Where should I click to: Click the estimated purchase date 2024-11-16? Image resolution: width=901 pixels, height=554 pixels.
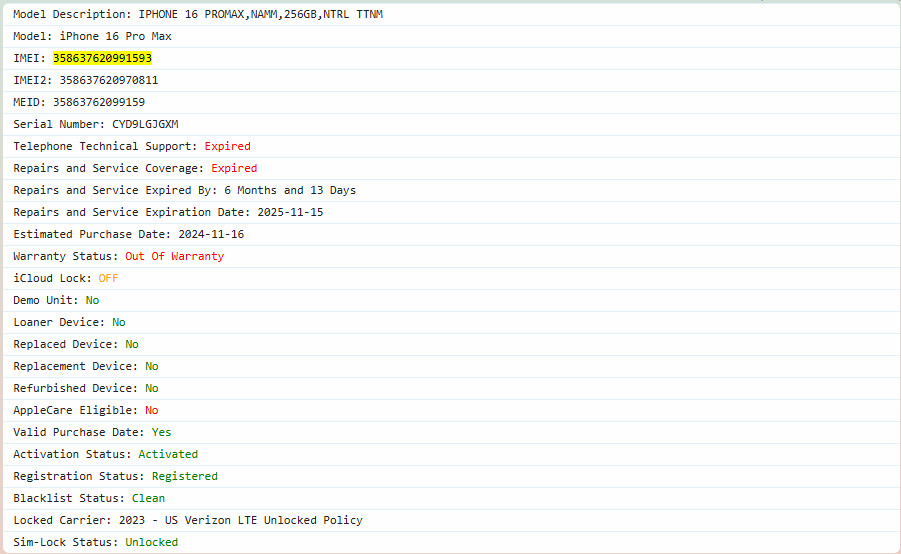[211, 234]
